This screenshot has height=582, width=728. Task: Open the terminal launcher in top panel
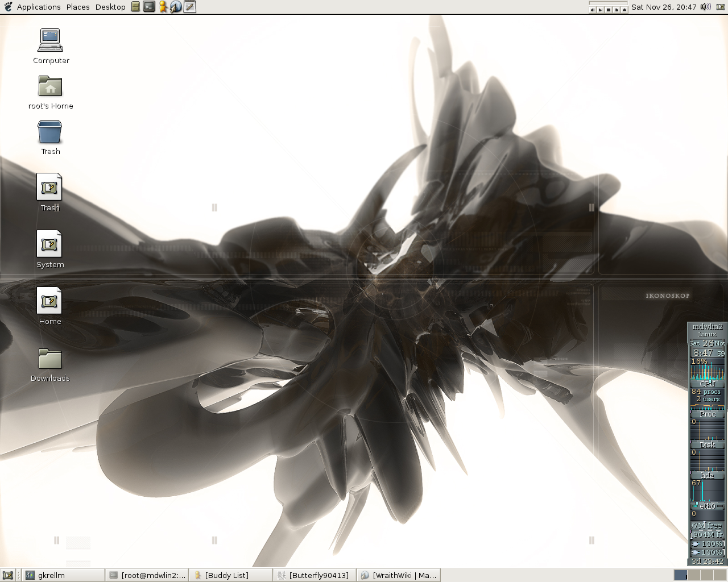(149, 7)
